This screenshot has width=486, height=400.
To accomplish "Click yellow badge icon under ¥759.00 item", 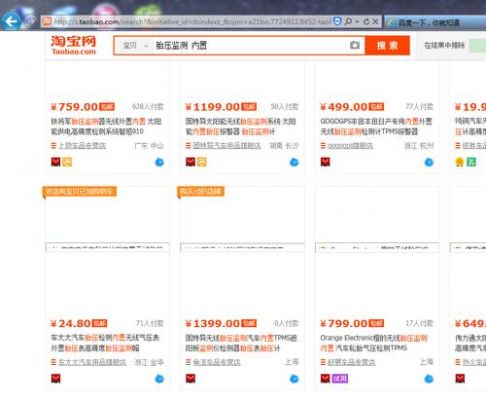I will click(x=67, y=162).
